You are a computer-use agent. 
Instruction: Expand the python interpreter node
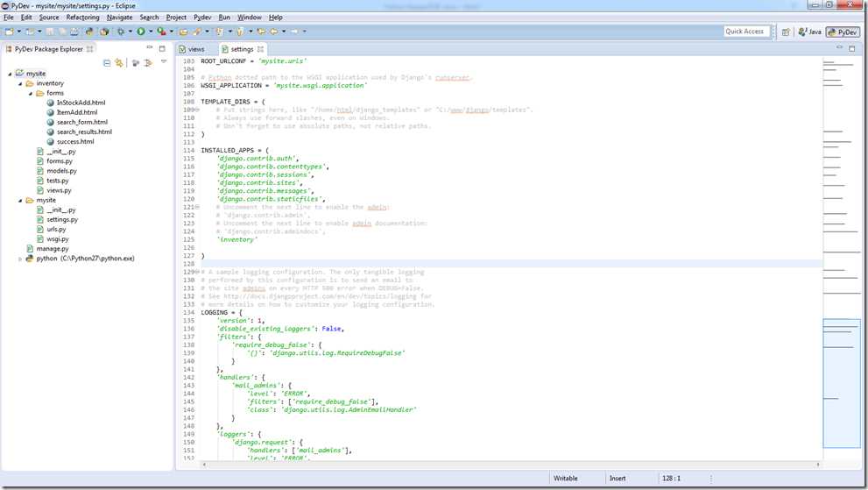pyautogui.click(x=20, y=259)
